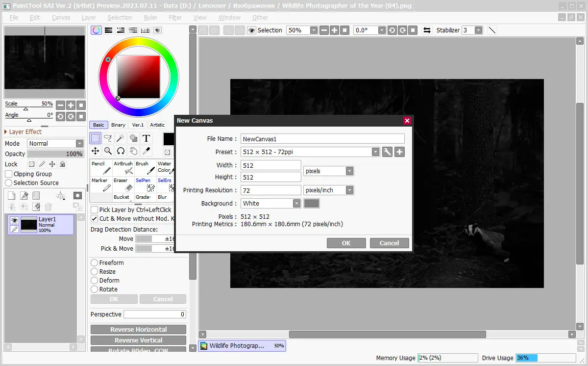
Task: Toggle straight line drawing mode icon
Action: point(492,30)
